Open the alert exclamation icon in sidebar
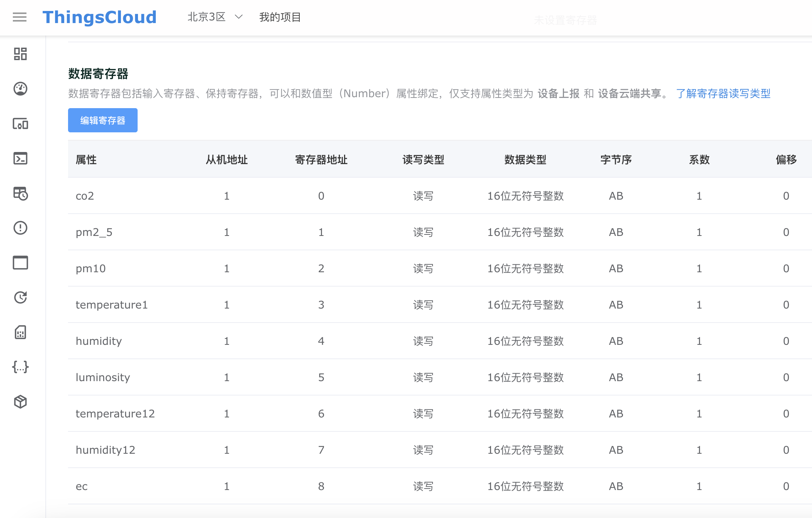This screenshot has width=812, height=518. click(20, 228)
